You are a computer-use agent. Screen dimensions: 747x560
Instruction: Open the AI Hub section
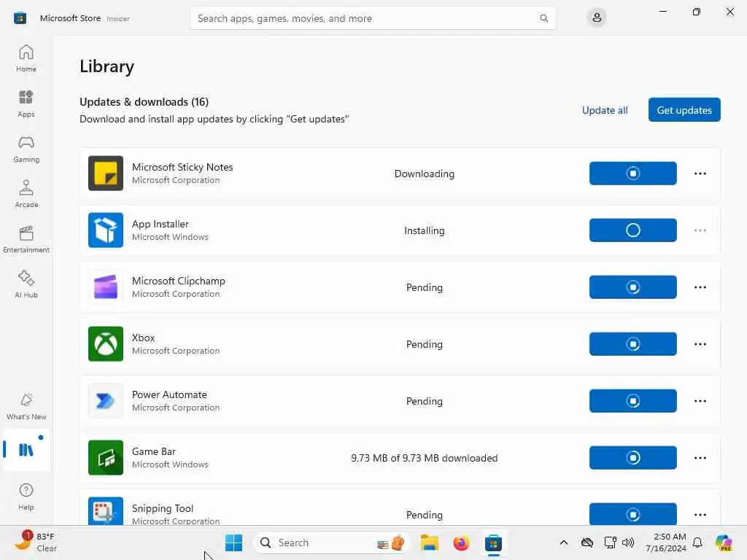click(x=26, y=285)
